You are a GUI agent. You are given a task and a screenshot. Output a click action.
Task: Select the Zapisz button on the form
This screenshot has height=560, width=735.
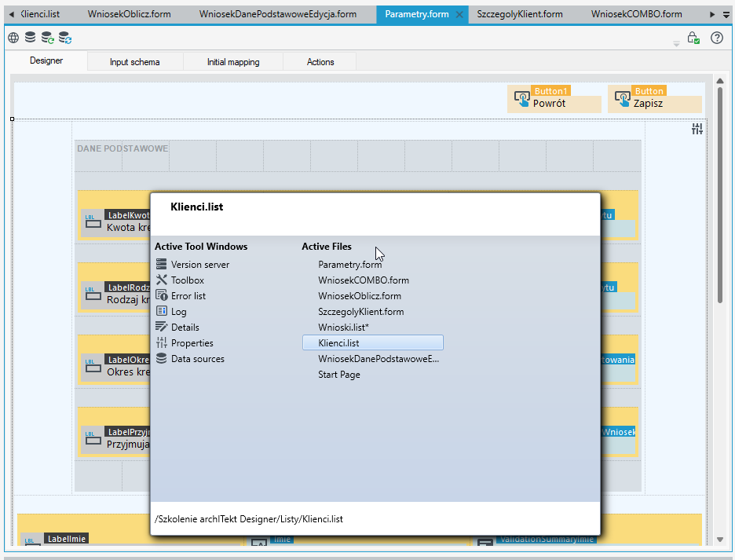point(655,99)
